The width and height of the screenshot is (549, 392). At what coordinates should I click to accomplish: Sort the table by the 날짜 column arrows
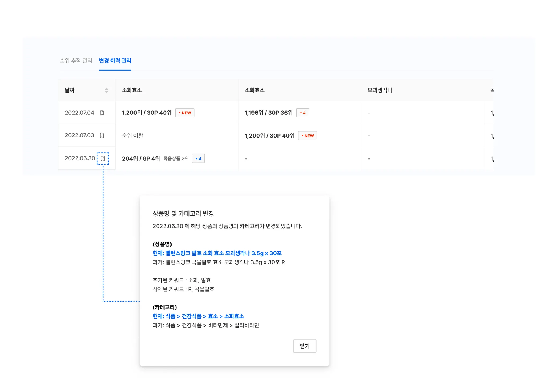tap(106, 90)
